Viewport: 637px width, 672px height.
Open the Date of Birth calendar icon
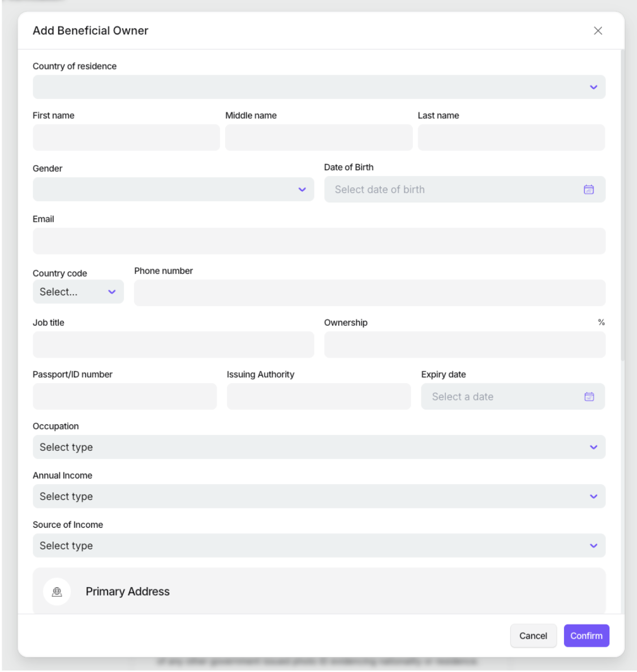point(589,189)
